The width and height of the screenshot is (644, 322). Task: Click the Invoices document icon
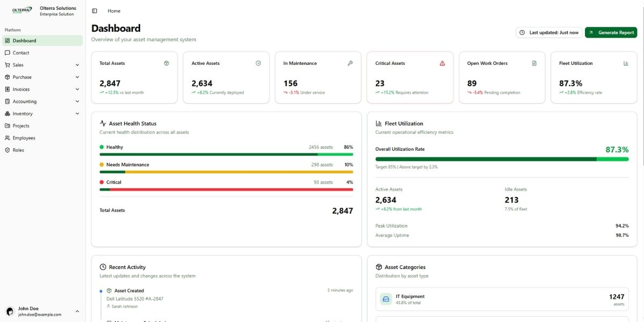point(8,89)
